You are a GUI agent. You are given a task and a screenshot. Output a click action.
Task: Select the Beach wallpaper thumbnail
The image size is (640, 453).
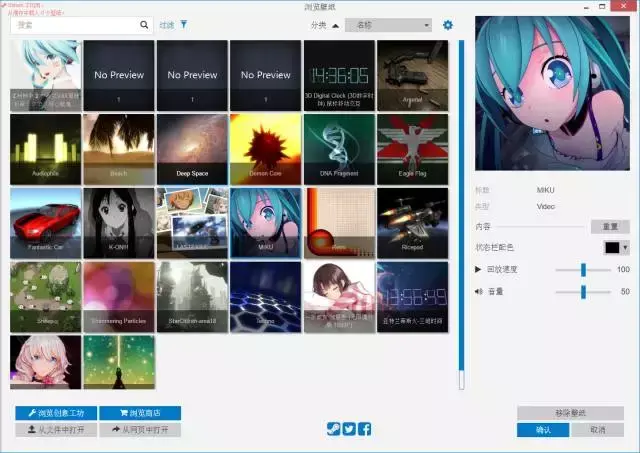(119, 149)
